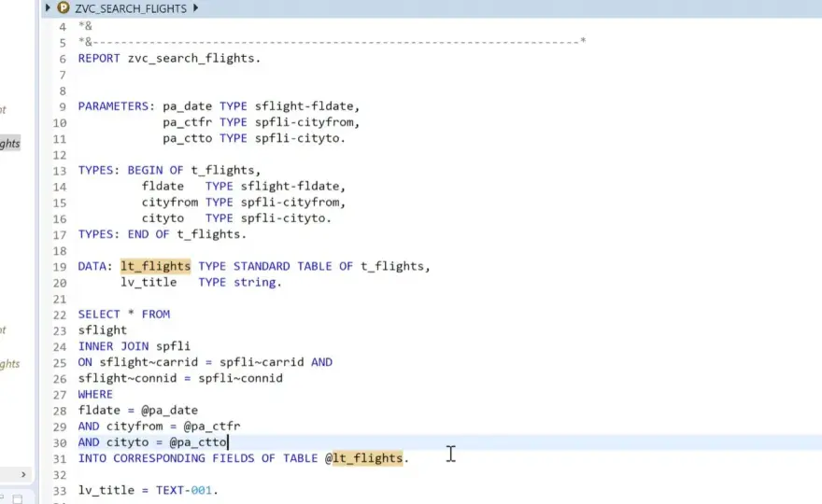Click END OF on line 17
822x504 pixels.
coord(149,234)
